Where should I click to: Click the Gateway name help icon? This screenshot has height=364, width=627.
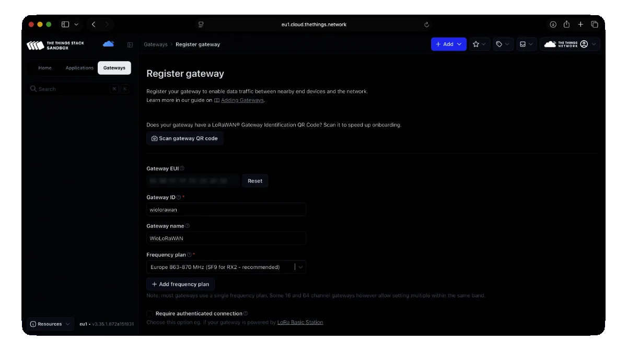pos(188,226)
